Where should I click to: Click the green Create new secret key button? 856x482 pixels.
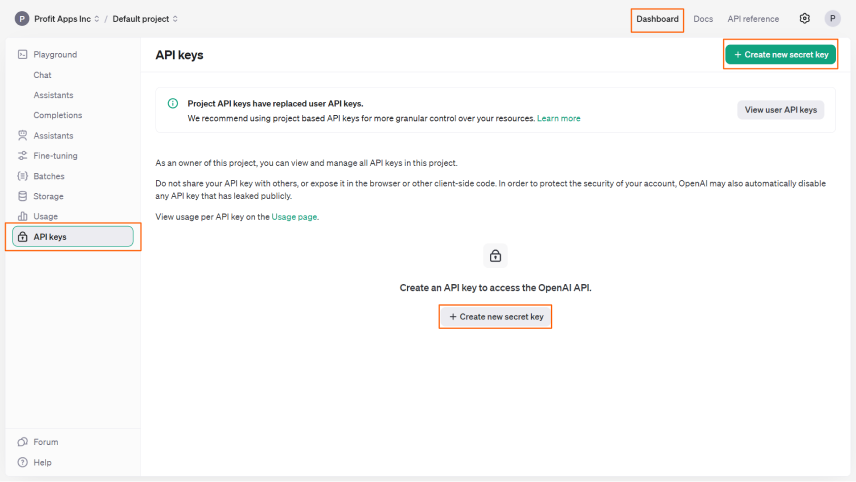tap(781, 55)
